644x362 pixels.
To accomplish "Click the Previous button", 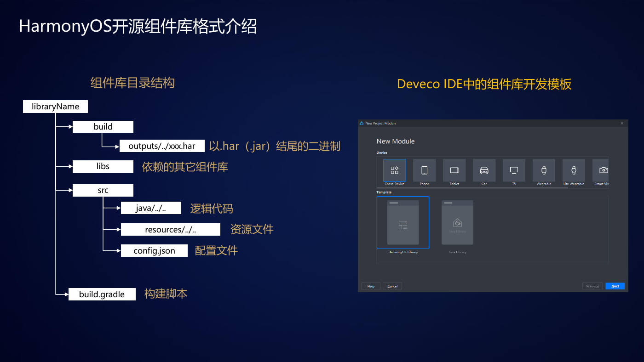I will pos(592,286).
